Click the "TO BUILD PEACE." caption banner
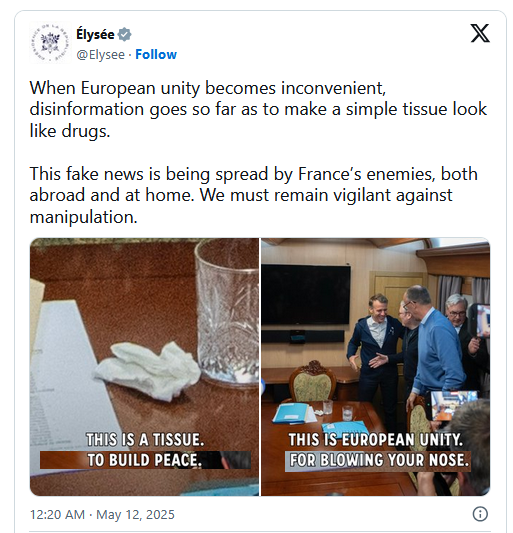Viewport: 513px width, 533px height. 145,460
